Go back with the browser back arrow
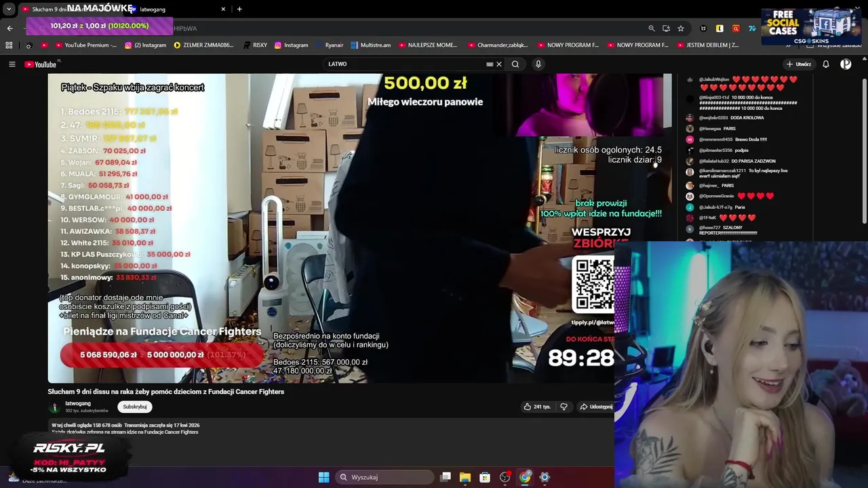Screen dimensions: 868x488 pyautogui.click(x=9, y=28)
